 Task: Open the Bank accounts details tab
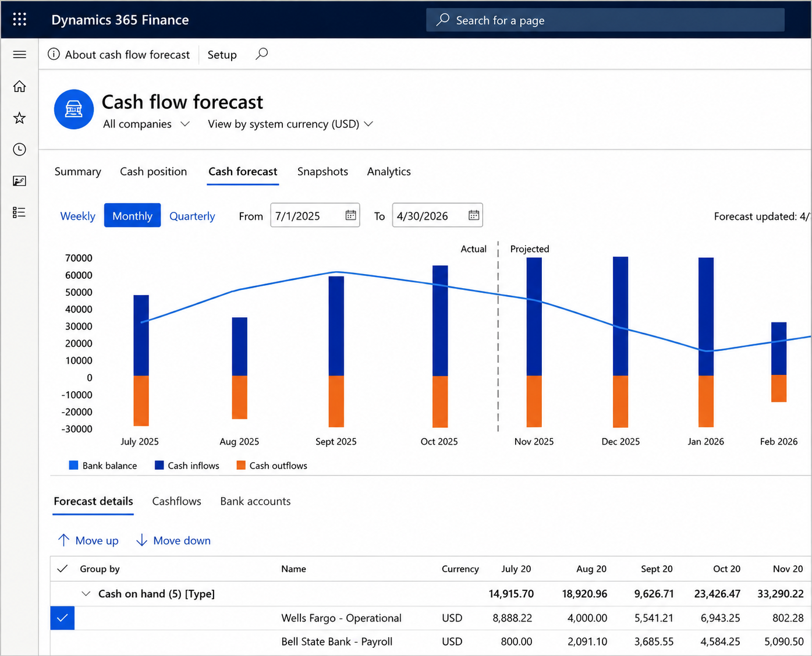click(x=255, y=501)
